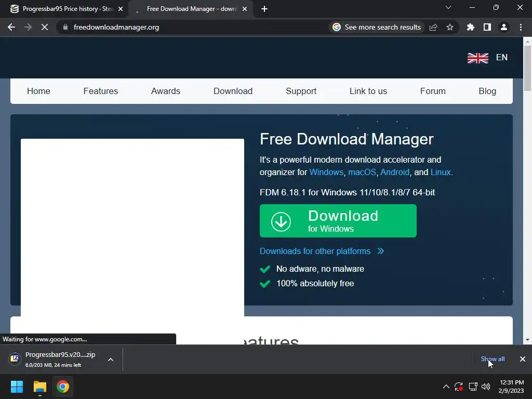Click the 100% absolutely free text

pos(315,283)
